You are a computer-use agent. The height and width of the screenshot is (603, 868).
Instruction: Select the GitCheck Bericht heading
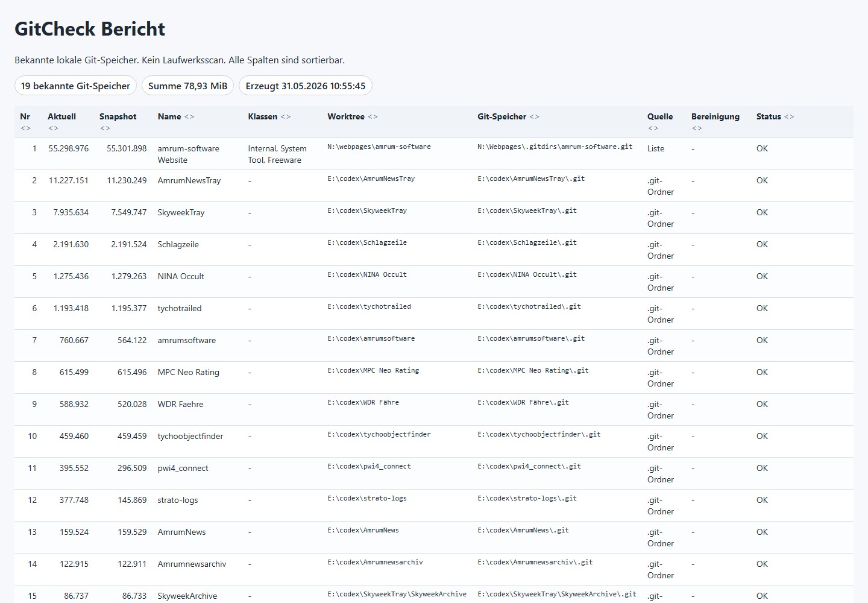pyautogui.click(x=90, y=29)
